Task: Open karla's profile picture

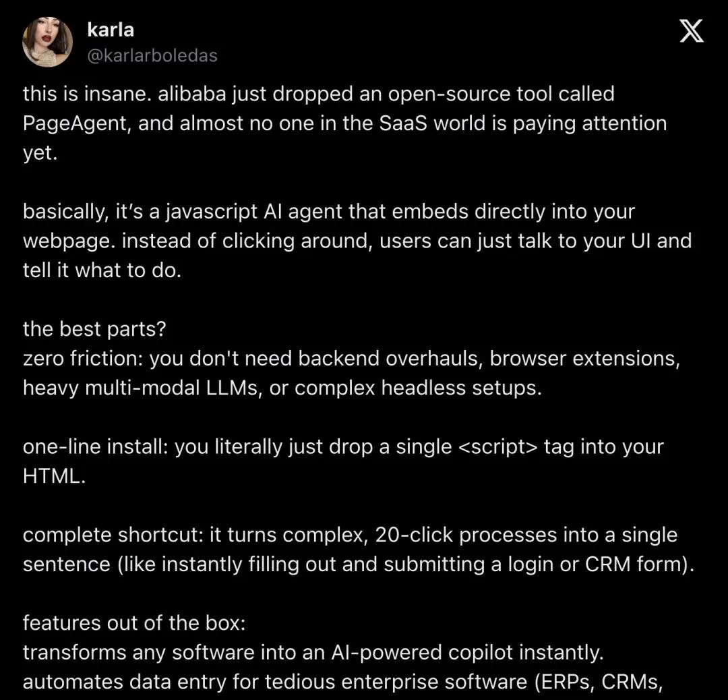Action: coord(47,42)
